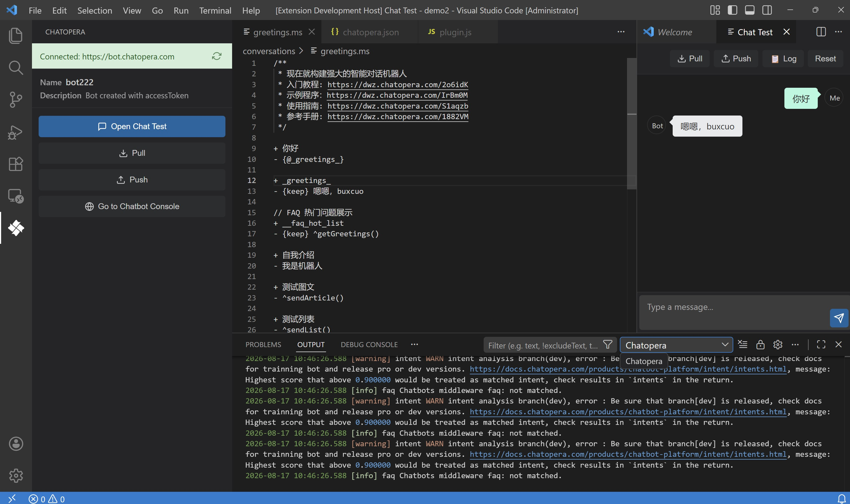Open more actions for Chat Test editor group
This screenshot has height=504, width=850.
838,32
